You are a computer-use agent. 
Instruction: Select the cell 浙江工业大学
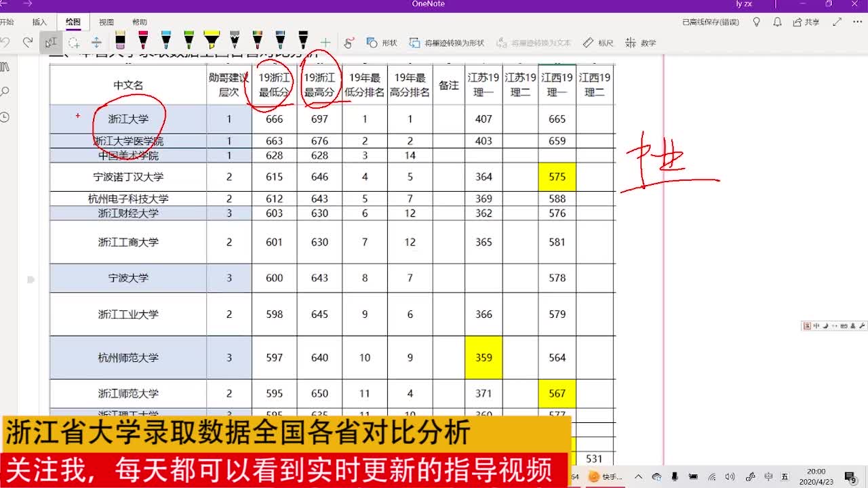tap(128, 314)
